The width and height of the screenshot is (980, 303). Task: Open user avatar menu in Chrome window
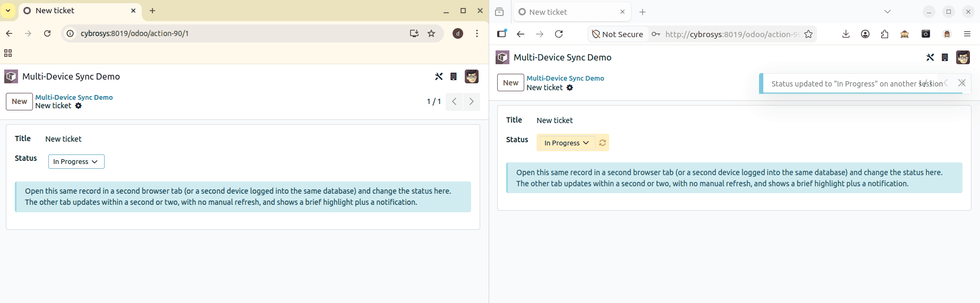click(x=472, y=76)
